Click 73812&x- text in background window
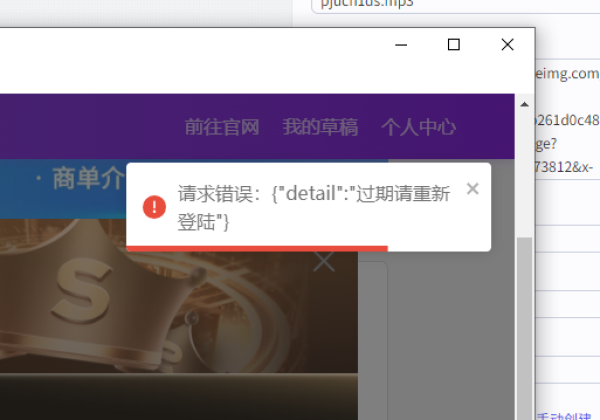Viewport: 600px width, 420px height. (x=564, y=167)
